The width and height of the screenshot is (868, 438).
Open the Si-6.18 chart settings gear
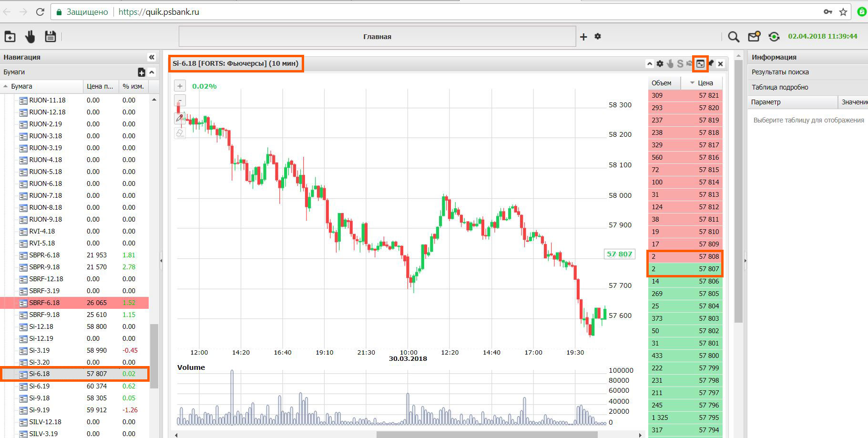point(660,64)
